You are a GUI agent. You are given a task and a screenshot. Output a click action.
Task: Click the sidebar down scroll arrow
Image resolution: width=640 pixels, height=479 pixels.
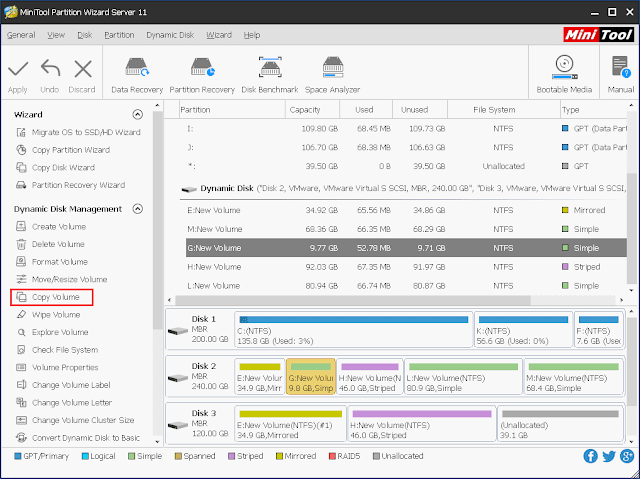[x=158, y=441]
